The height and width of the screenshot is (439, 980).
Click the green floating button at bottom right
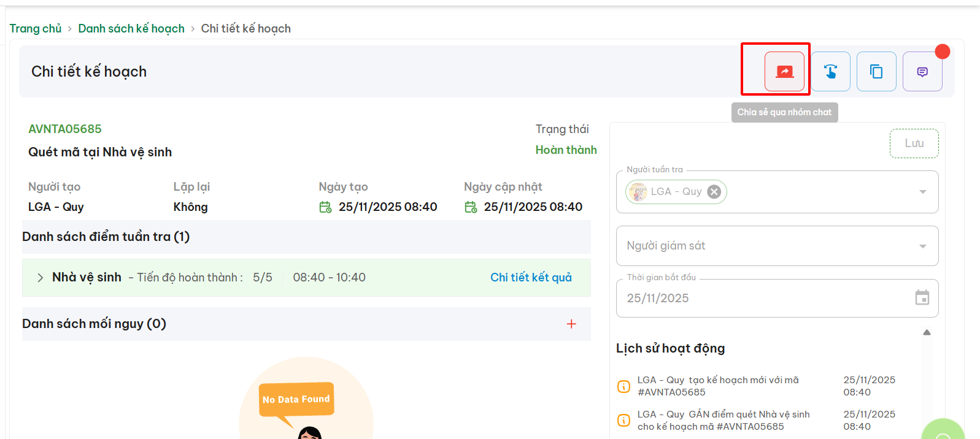coord(943,432)
